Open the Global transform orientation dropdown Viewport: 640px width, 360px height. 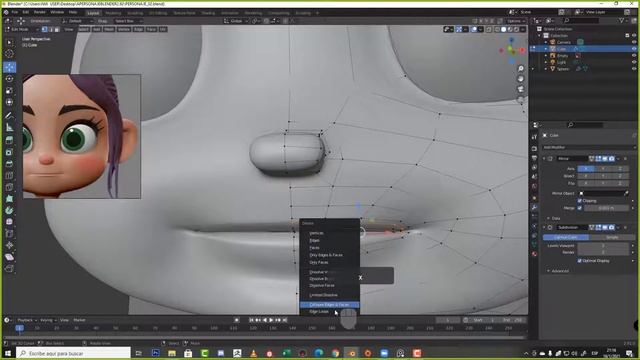pyautogui.click(x=236, y=21)
